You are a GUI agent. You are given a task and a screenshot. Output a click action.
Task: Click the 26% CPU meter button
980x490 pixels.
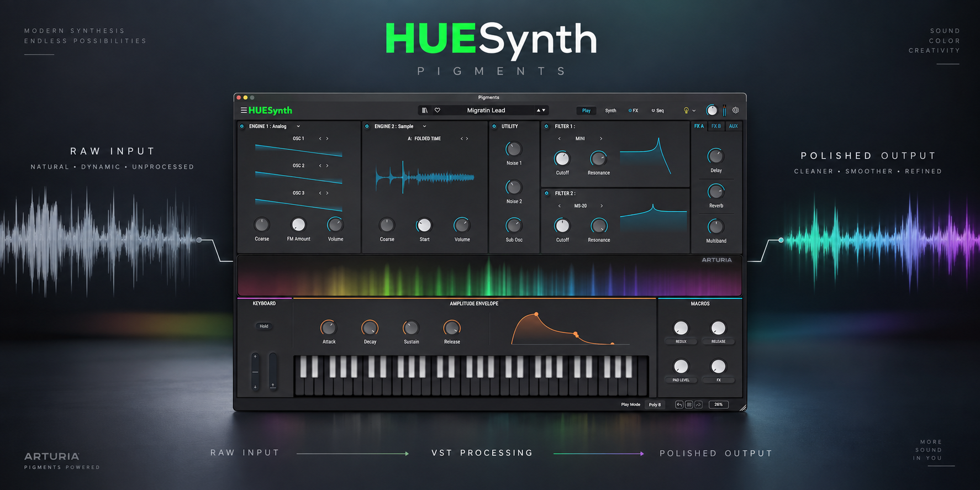719,405
